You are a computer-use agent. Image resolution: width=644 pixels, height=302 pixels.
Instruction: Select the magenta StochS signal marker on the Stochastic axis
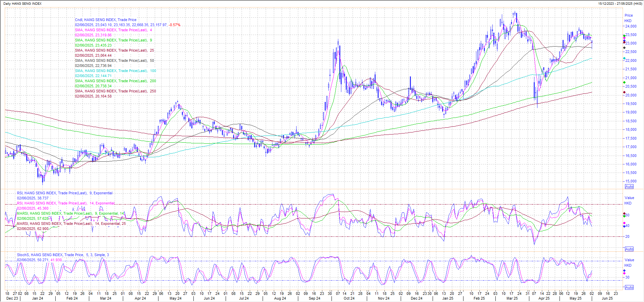(624, 273)
